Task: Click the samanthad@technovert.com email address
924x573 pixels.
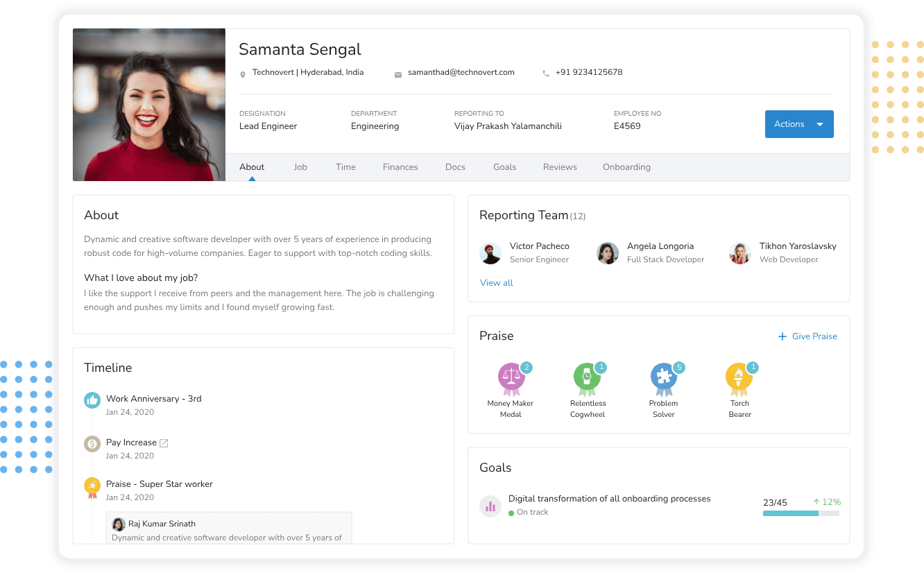Action: (461, 72)
